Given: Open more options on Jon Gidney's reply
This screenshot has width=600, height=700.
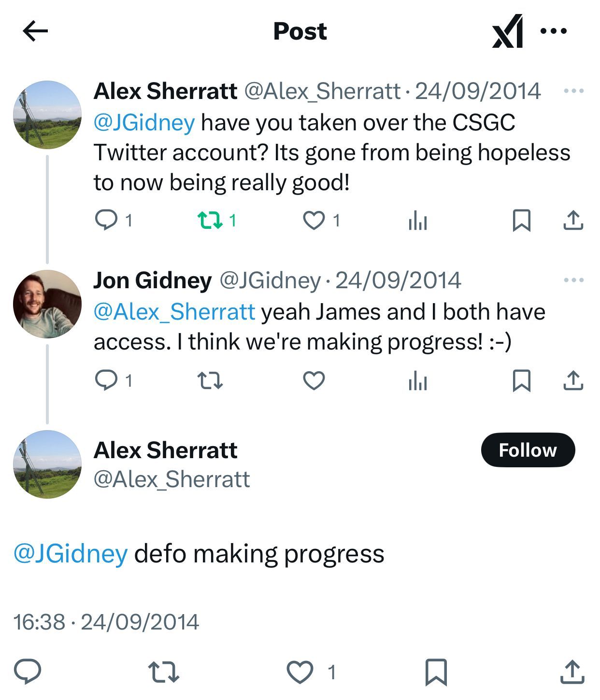Looking at the screenshot, I should [574, 280].
